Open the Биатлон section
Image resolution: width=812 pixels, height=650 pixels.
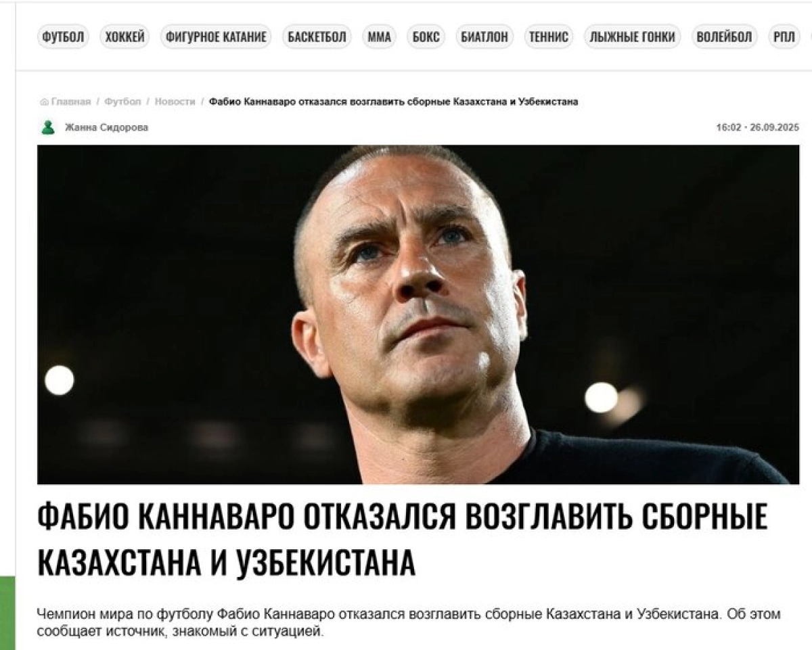tap(484, 37)
